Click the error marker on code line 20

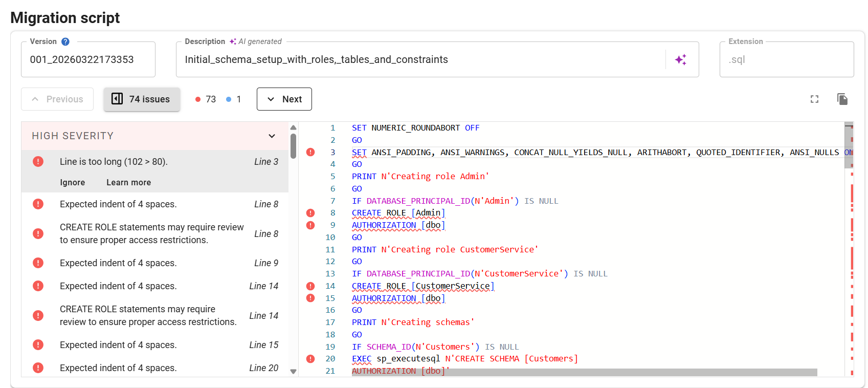(310, 359)
